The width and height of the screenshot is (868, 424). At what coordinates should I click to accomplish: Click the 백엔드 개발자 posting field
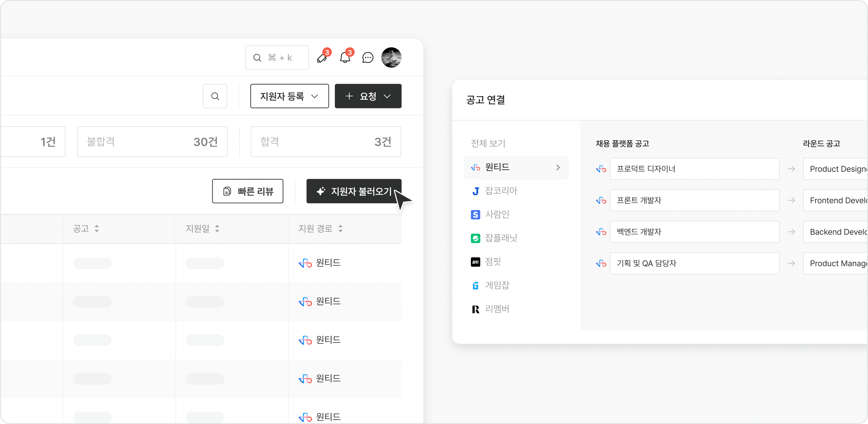[x=694, y=232]
